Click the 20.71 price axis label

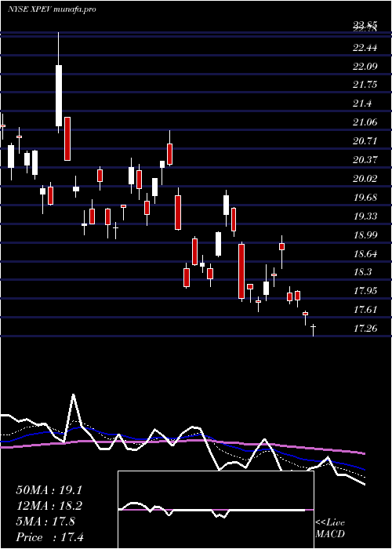pyautogui.click(x=365, y=141)
